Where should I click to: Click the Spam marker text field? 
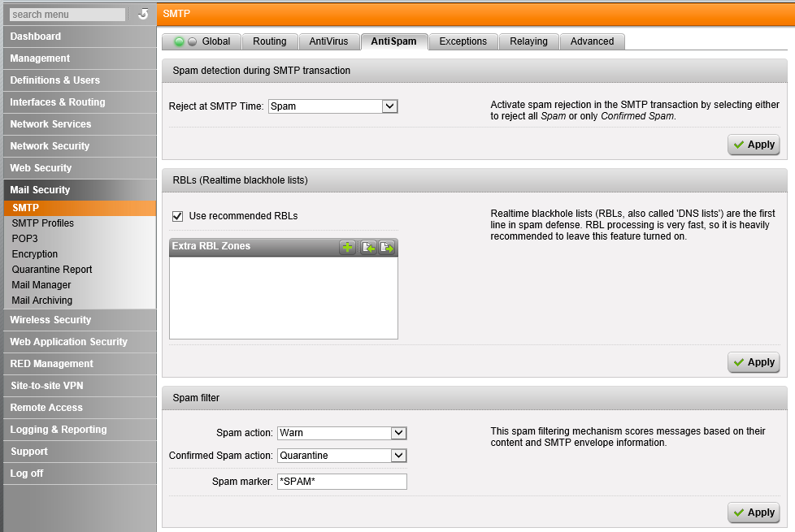pyautogui.click(x=341, y=482)
